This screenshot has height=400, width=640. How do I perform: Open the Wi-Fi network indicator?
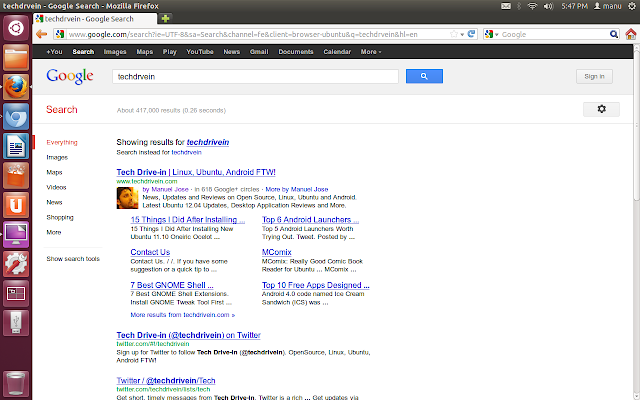(x=532, y=6)
